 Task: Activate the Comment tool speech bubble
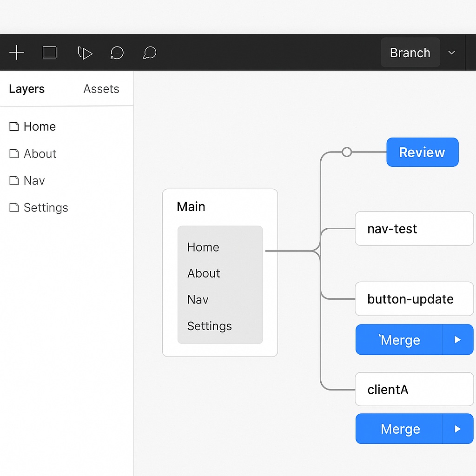pyautogui.click(x=149, y=53)
